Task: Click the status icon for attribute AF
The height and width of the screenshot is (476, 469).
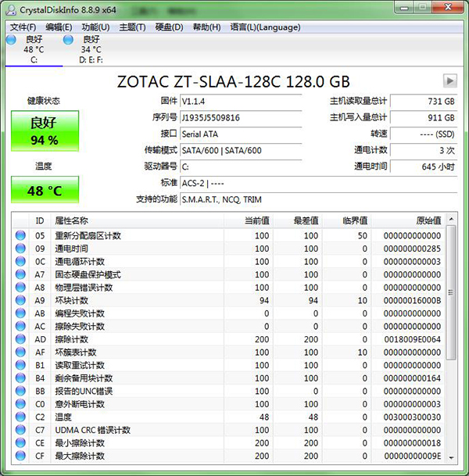Action: (x=20, y=353)
